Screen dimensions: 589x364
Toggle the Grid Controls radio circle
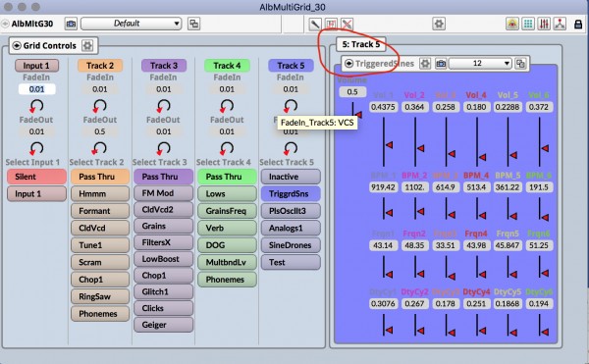point(17,46)
